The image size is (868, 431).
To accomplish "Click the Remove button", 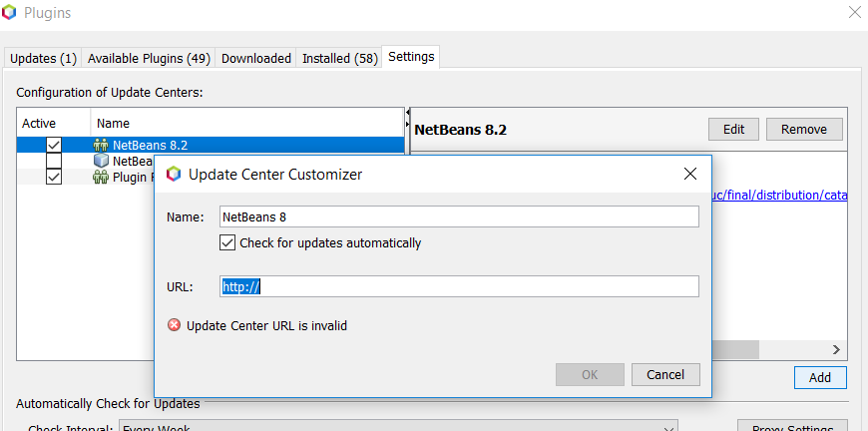I will click(804, 129).
